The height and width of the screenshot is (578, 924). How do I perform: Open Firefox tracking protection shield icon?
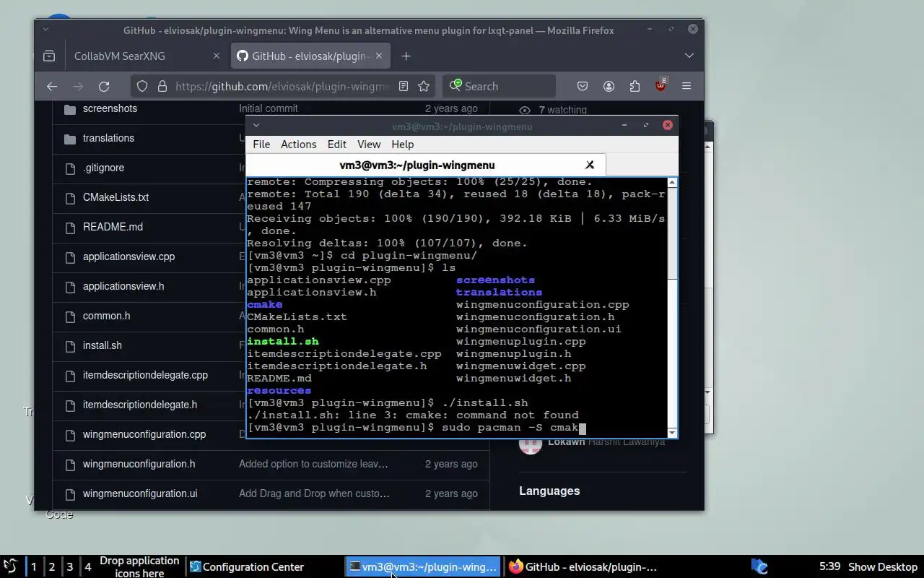[142, 86]
